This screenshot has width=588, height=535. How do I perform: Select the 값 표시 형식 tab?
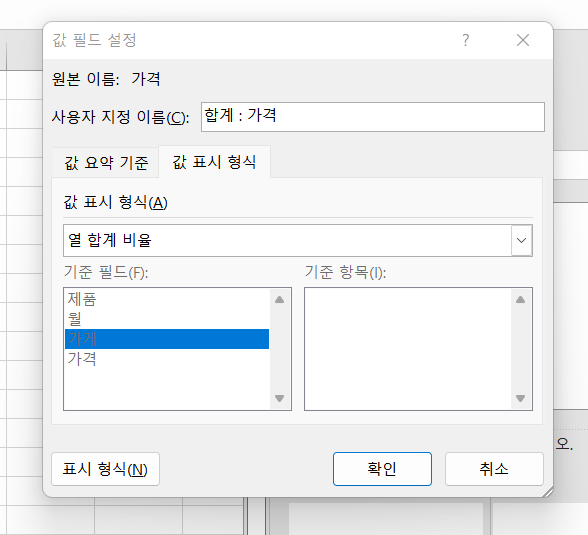[x=214, y=162]
